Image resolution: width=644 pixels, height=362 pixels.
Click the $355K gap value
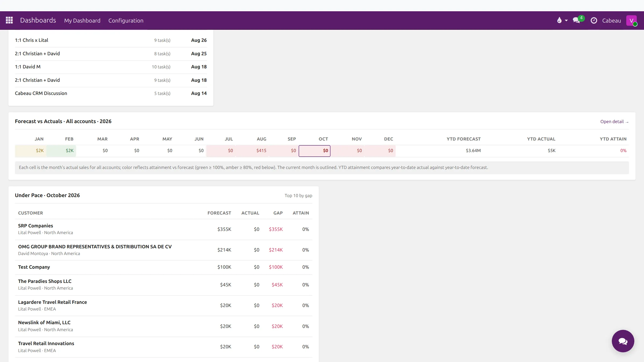[276, 229]
